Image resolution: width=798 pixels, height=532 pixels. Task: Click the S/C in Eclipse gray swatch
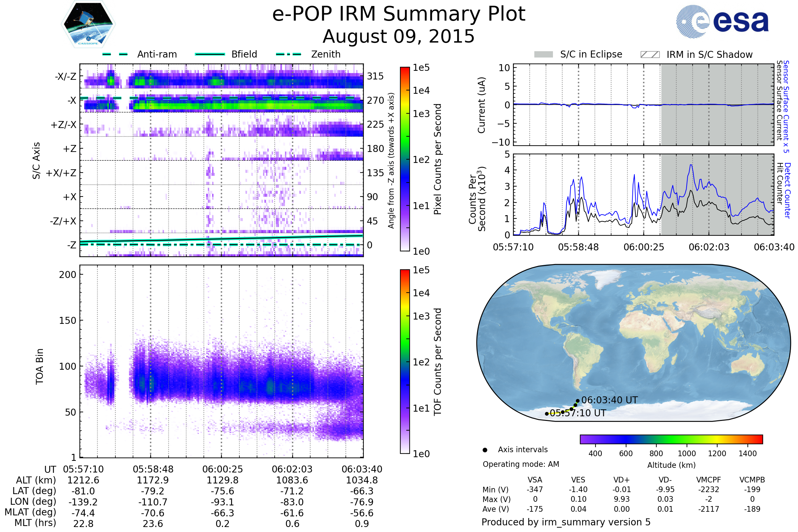543,55
